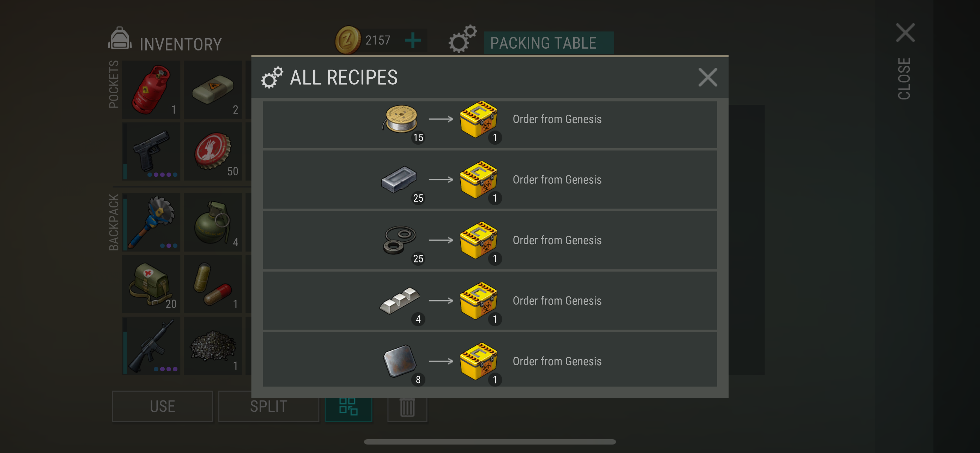Screen dimensions: 980x453
Task: Add more coins with plus button
Action: point(412,40)
